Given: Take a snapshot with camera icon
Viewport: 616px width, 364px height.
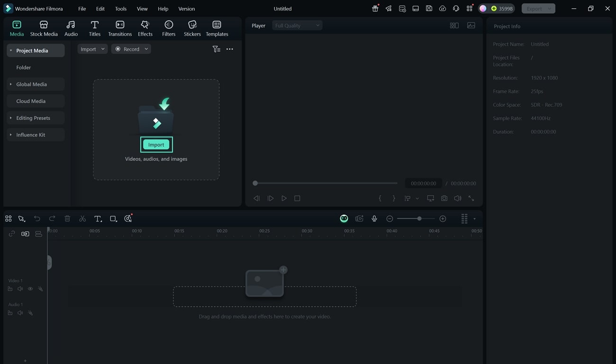Looking at the screenshot, I should 444,199.
